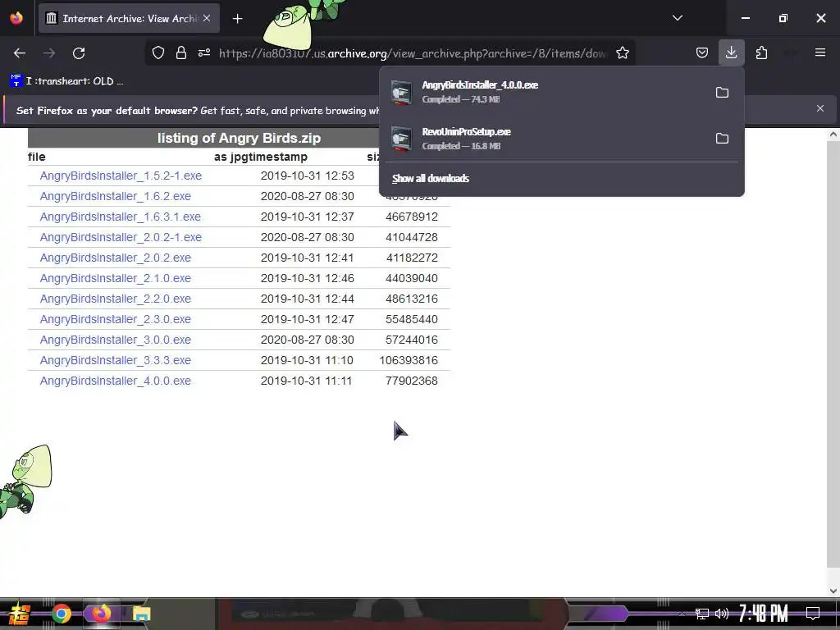Click Firefox icon in the taskbar
840x630 pixels.
pyautogui.click(x=101, y=614)
